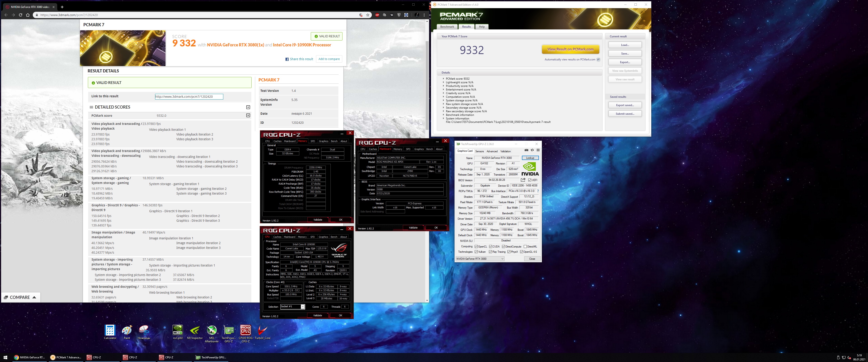Open Chrome's three-dot menu
This screenshot has height=362, width=868.
[x=424, y=15]
